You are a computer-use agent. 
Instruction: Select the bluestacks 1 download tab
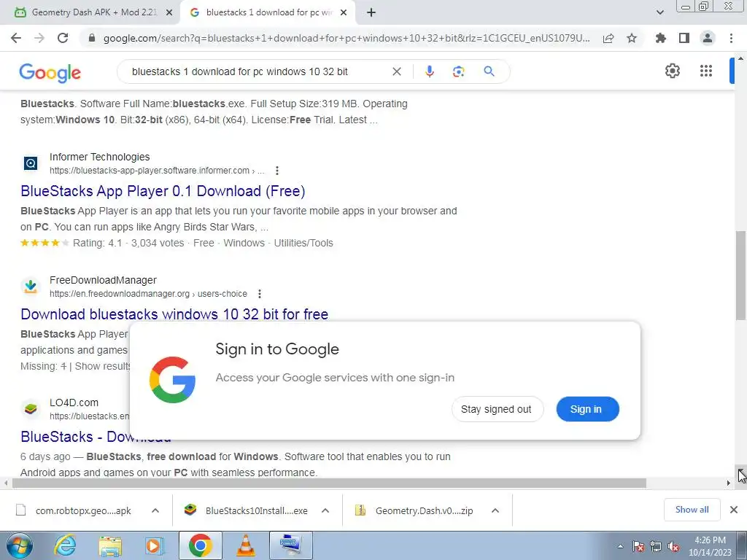coord(268,12)
